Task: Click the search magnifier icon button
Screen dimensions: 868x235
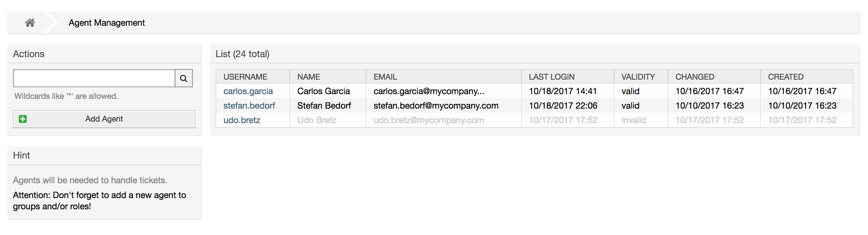Action: [183, 79]
